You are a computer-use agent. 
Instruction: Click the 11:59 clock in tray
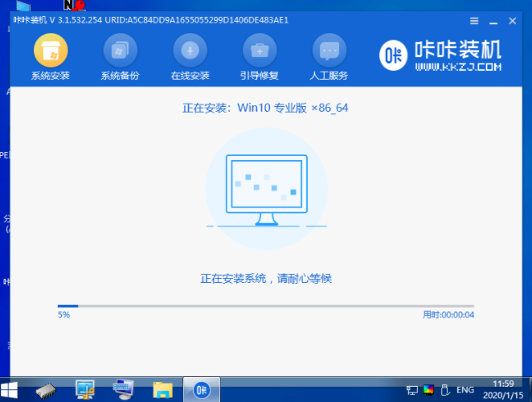click(x=503, y=384)
